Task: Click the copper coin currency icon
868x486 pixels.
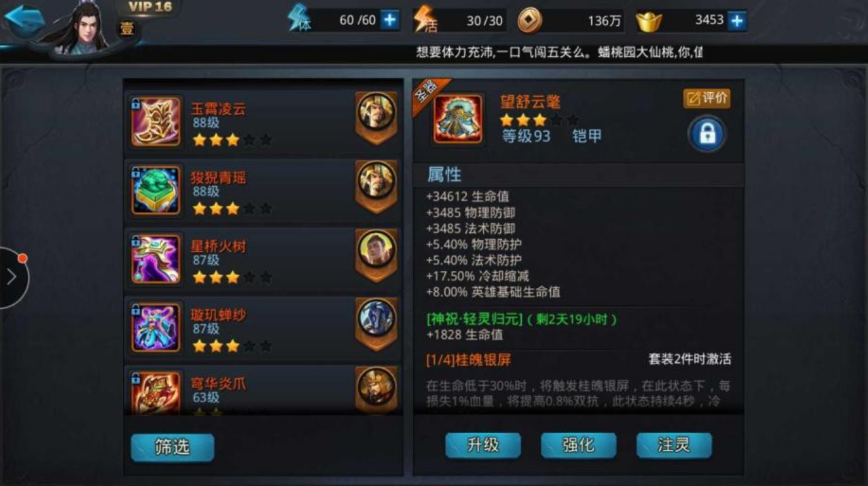Action: click(530, 21)
